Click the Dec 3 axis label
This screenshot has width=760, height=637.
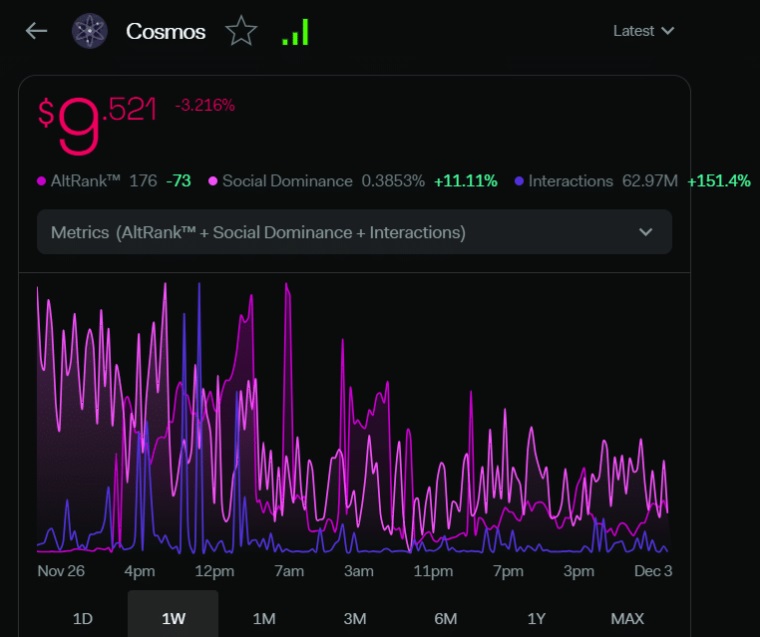[x=653, y=571]
